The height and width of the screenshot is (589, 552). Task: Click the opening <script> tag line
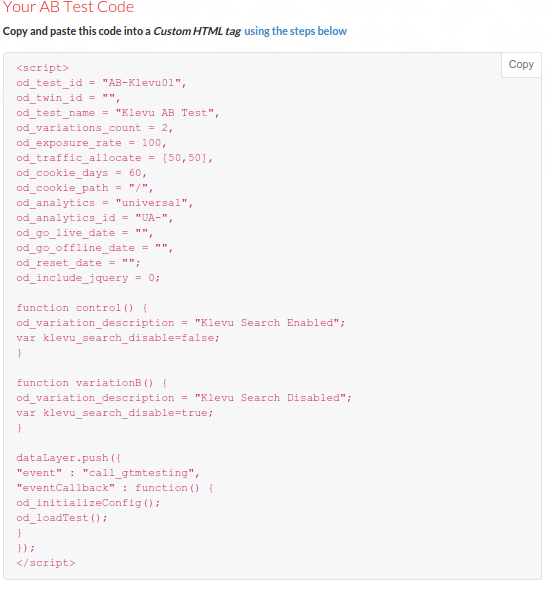tap(42, 68)
